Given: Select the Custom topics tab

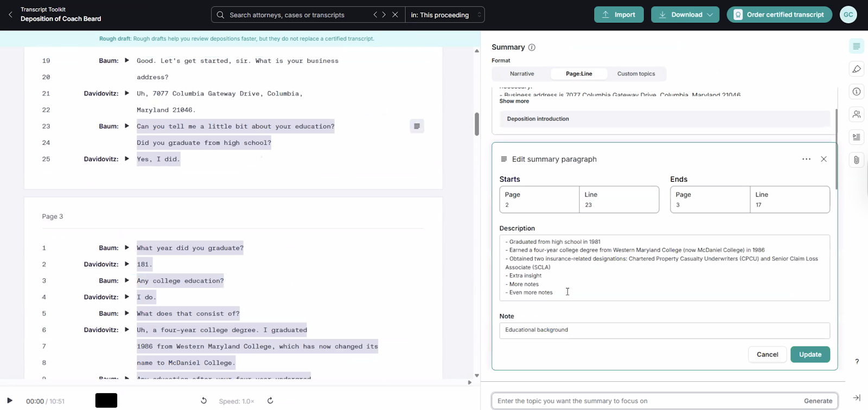Looking at the screenshot, I should pos(636,74).
